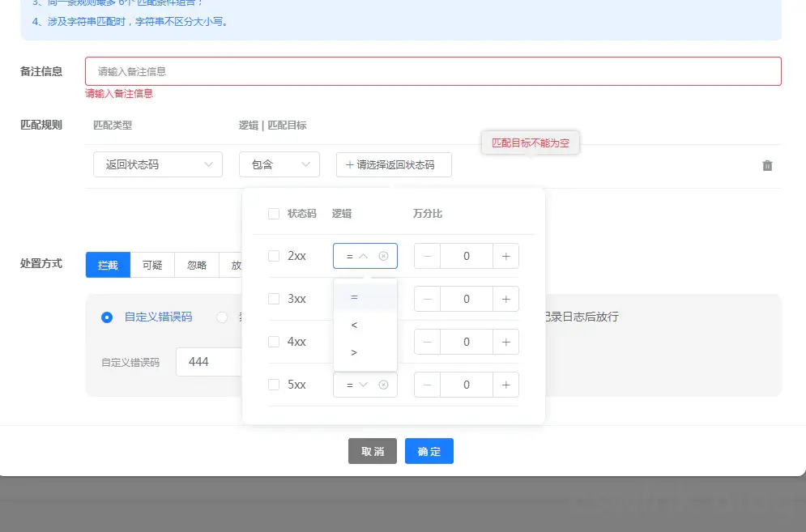Viewport: 806px width, 532px height.
Task: Choose the "<" option in logic list
Action: coord(355,325)
